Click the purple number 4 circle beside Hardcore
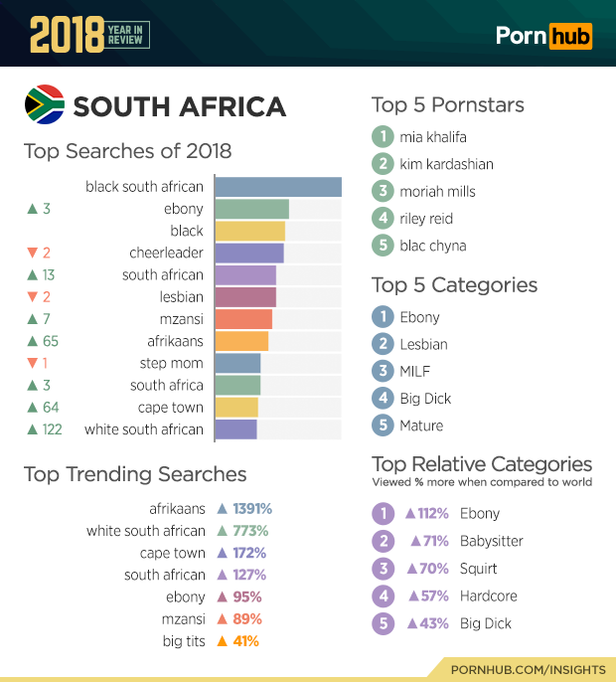 [383, 597]
